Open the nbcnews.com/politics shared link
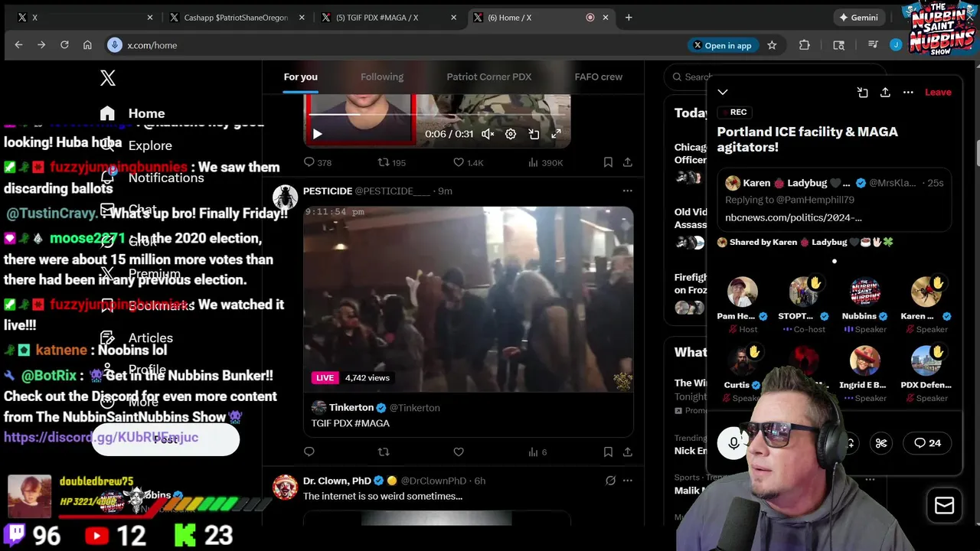Screen dimensions: 980x551 click(x=793, y=217)
